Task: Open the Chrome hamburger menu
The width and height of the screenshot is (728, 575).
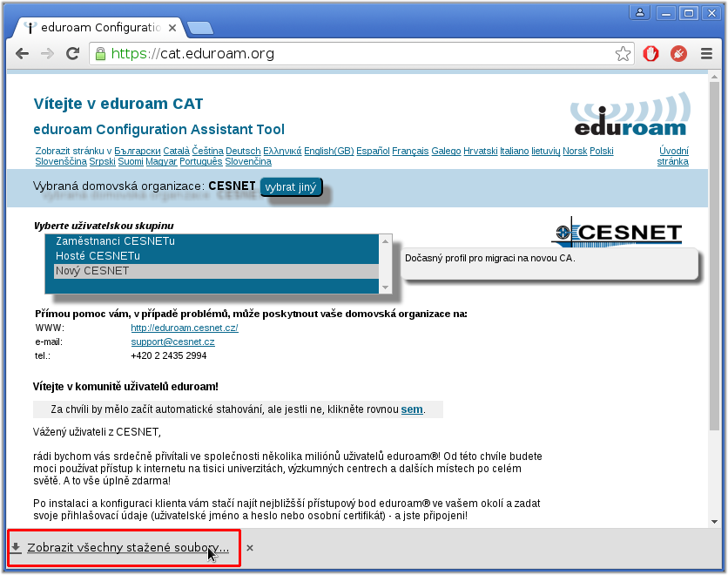Action: coord(706,54)
